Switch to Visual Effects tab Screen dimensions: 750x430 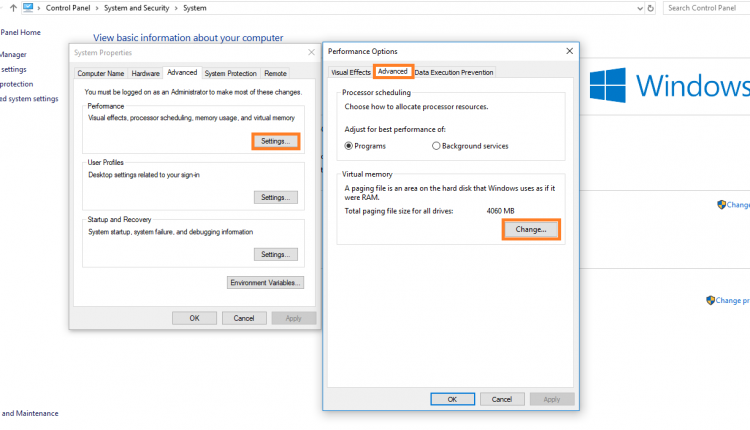(351, 72)
